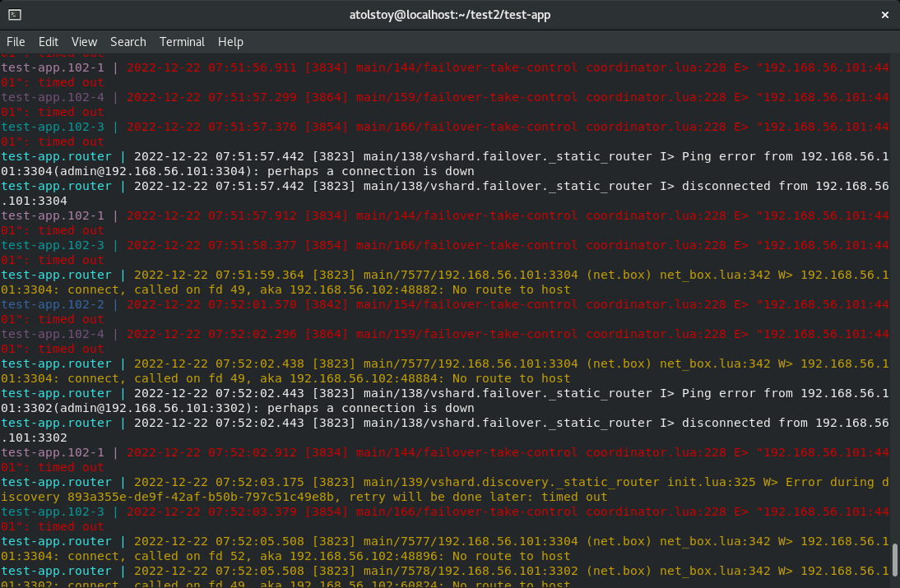Click the test-app.102-2 log prefix
The height and width of the screenshot is (588, 900).
click(52, 304)
